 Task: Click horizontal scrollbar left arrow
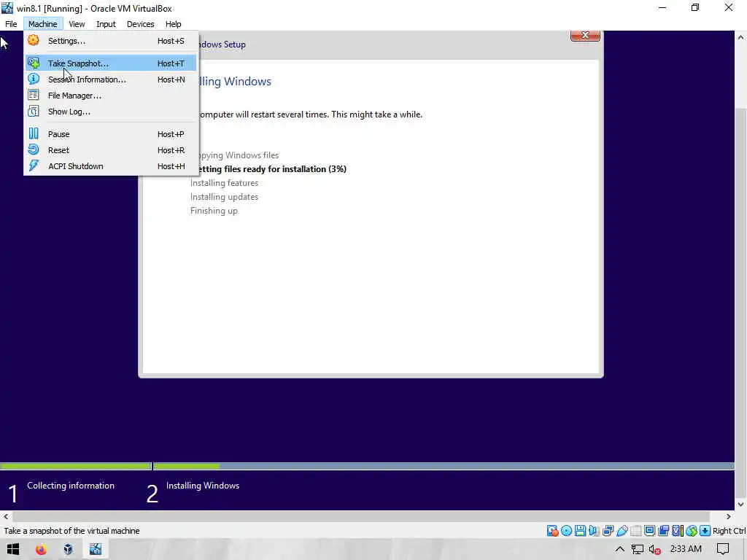click(6, 517)
